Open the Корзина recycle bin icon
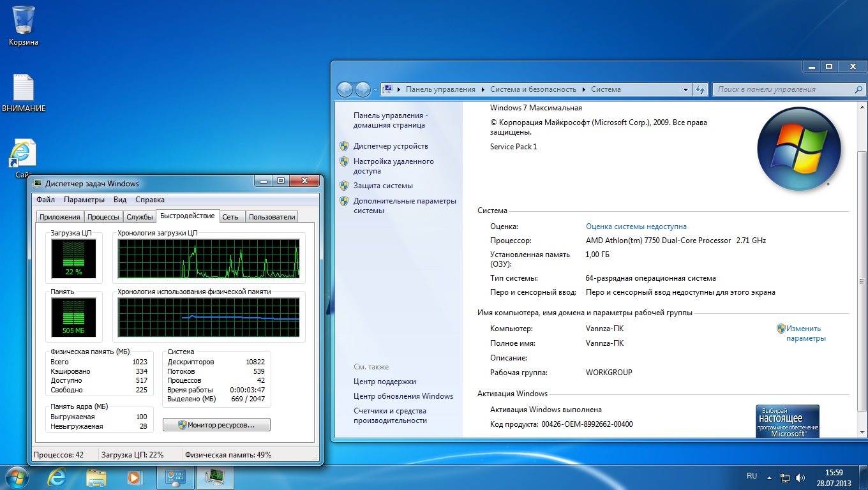 24,26
